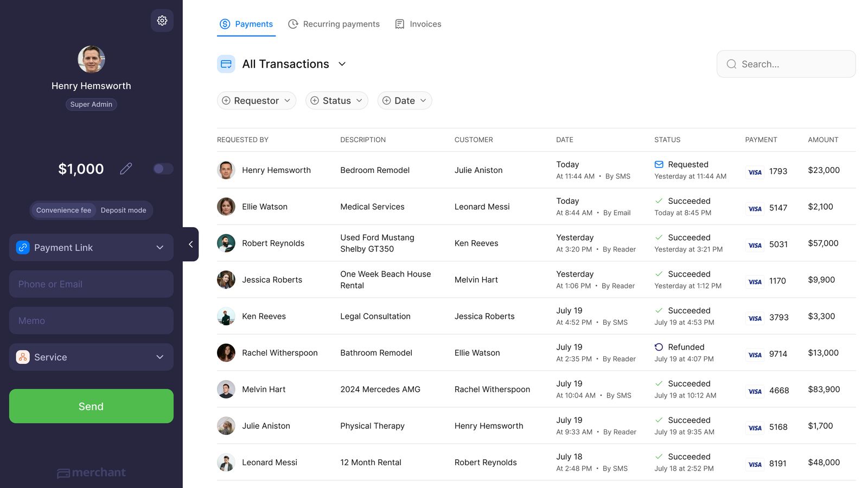Open the Payment Link dropdown

click(91, 247)
